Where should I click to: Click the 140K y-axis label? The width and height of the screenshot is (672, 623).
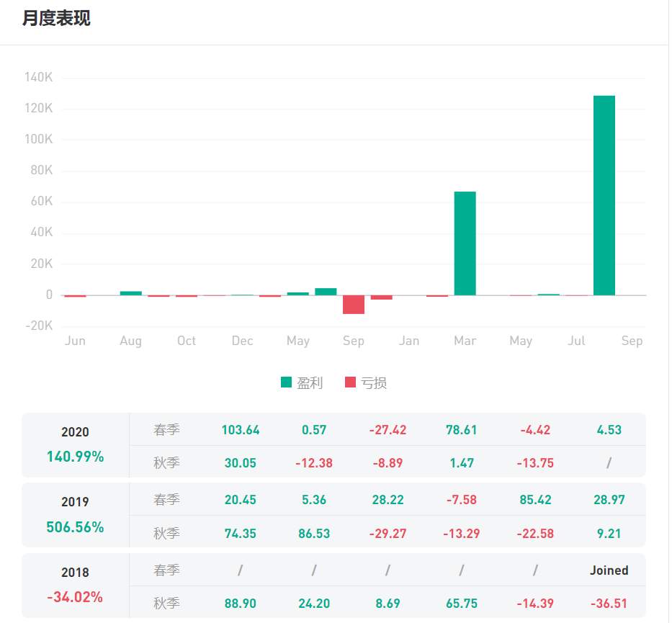[x=39, y=77]
